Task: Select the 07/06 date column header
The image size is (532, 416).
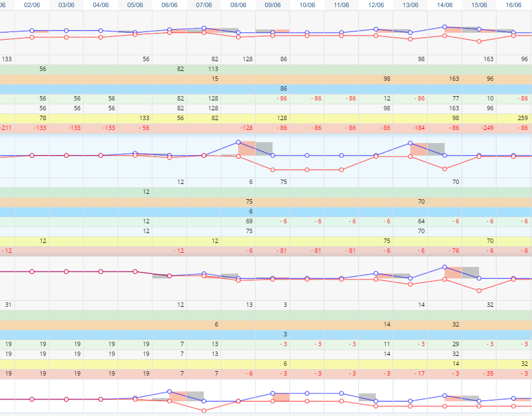Action: (204, 5)
